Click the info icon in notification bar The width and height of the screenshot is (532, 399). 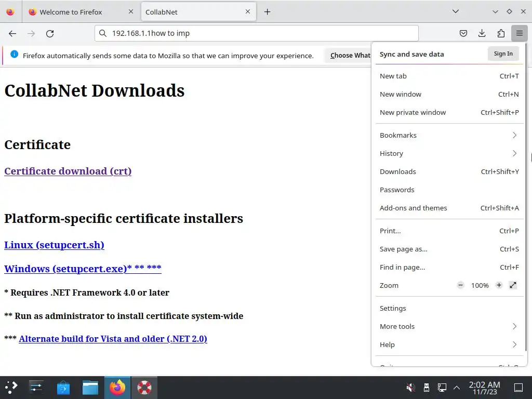14,54
